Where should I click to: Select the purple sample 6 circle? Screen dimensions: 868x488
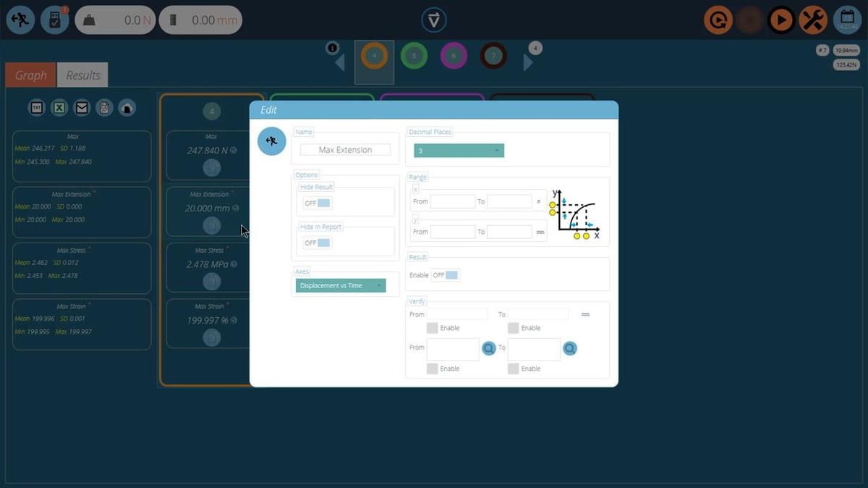pos(454,56)
